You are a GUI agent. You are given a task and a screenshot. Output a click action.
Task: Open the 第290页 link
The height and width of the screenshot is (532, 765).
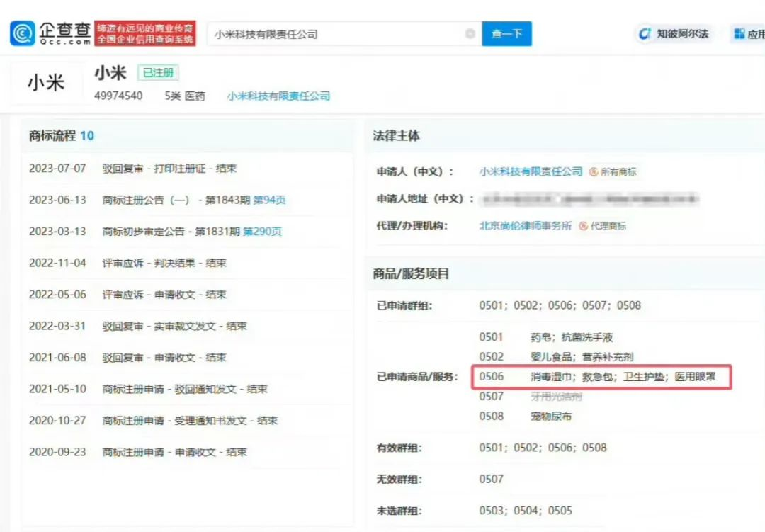click(262, 232)
